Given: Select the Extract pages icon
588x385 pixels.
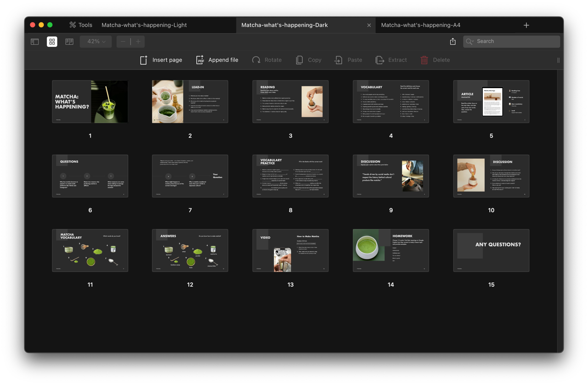Looking at the screenshot, I should click(391, 60).
